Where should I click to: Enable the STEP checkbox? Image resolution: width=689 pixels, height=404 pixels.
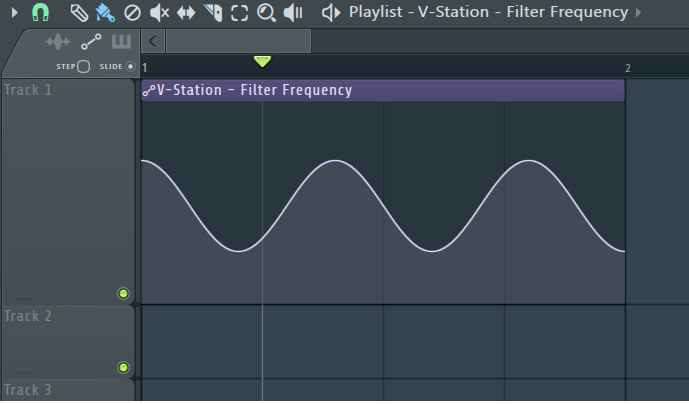tap(83, 67)
